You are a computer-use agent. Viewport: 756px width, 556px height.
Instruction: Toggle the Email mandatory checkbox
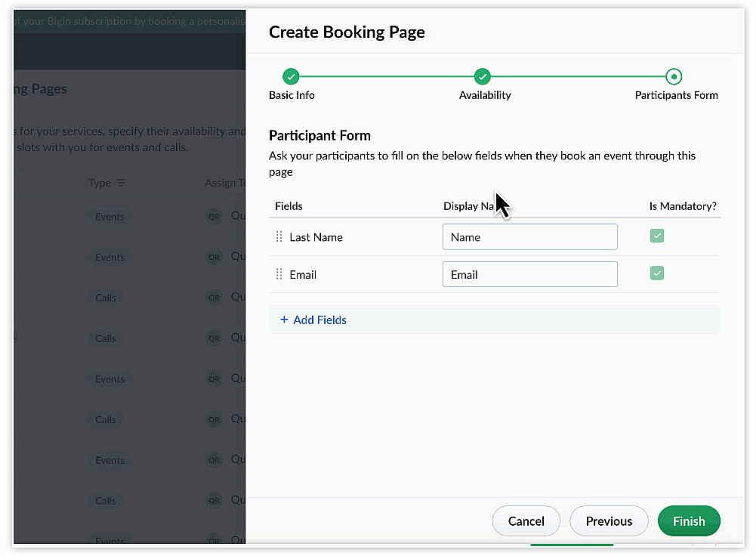(657, 273)
